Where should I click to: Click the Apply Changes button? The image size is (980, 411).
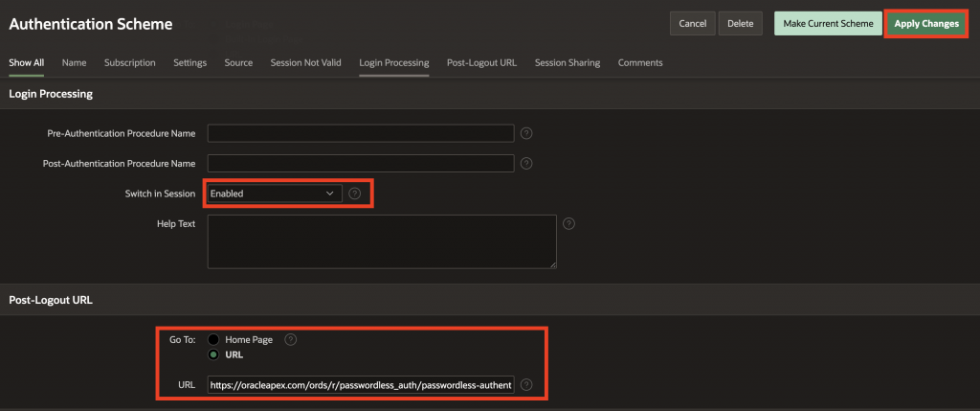click(926, 24)
